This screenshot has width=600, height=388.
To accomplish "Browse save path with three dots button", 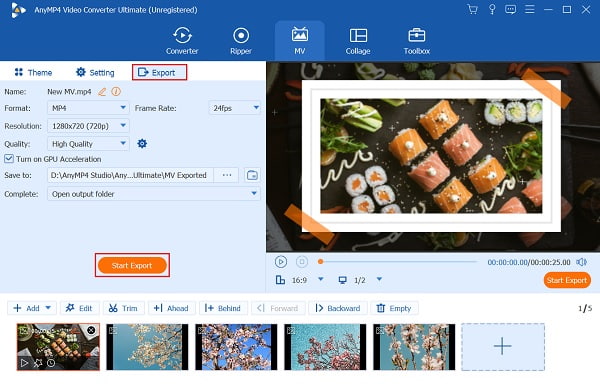I will click(227, 175).
